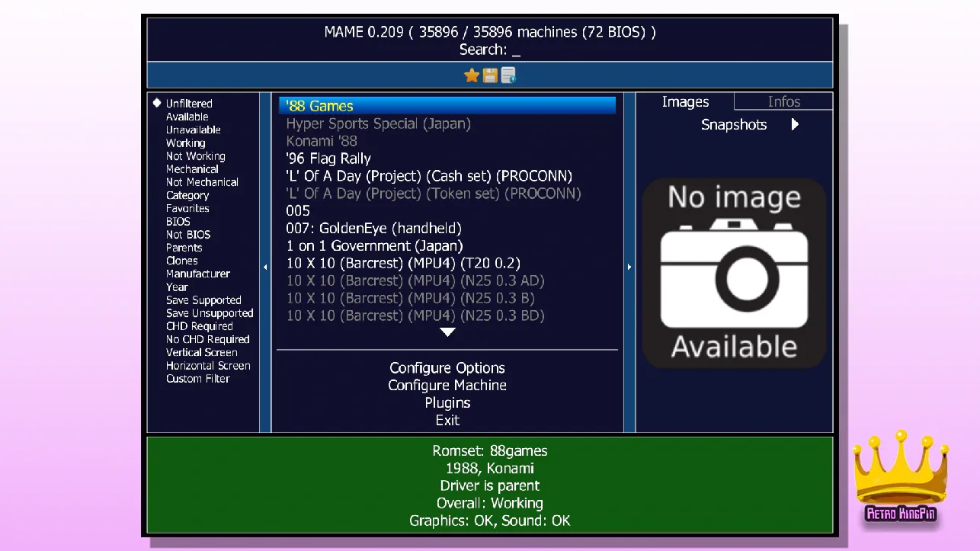Screen dimensions: 980x551
Task: Select the CHD Required filter
Action: pyautogui.click(x=198, y=326)
